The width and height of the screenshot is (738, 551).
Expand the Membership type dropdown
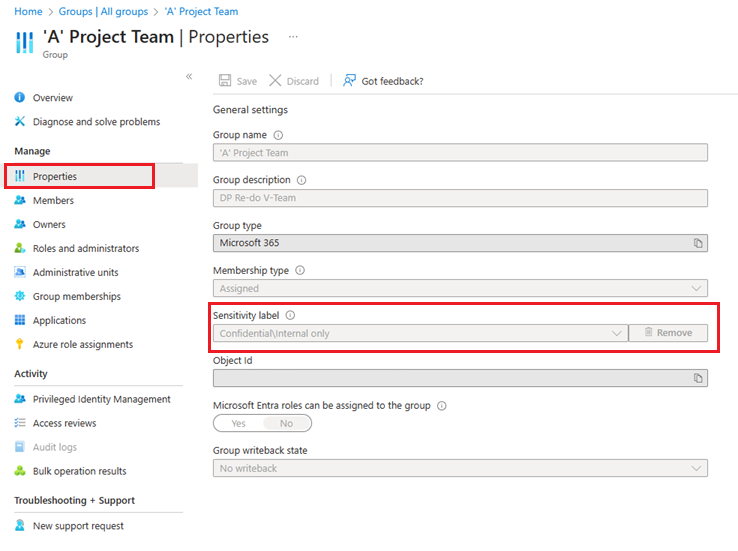click(697, 288)
